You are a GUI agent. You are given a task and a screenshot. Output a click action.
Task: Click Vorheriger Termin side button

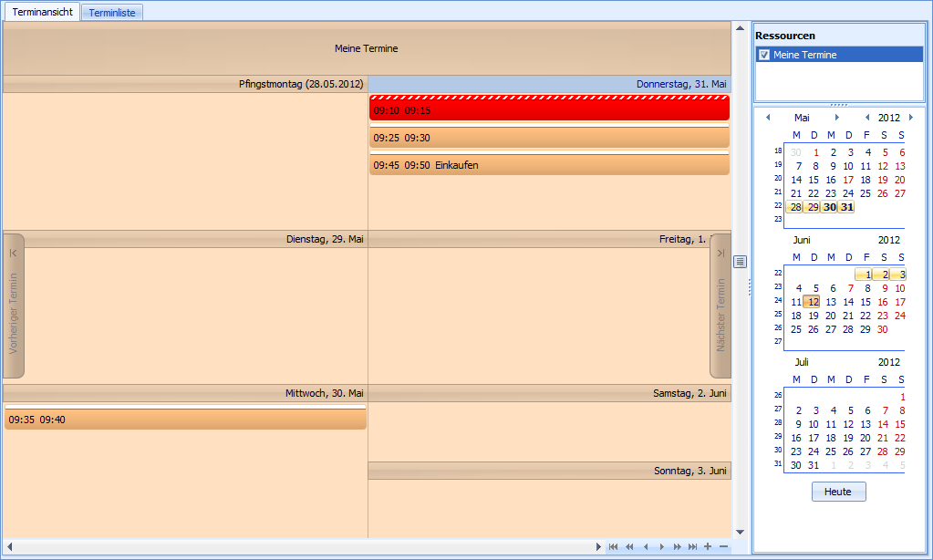click(x=13, y=306)
